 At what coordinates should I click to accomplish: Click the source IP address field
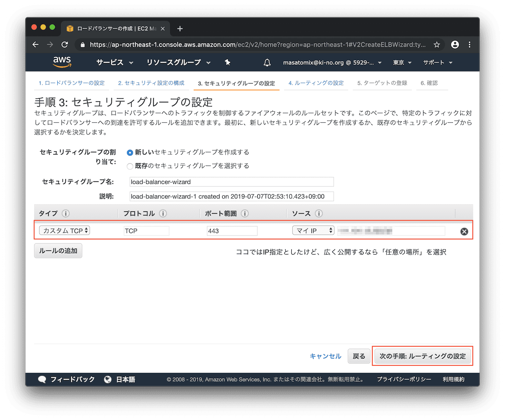coord(391,230)
